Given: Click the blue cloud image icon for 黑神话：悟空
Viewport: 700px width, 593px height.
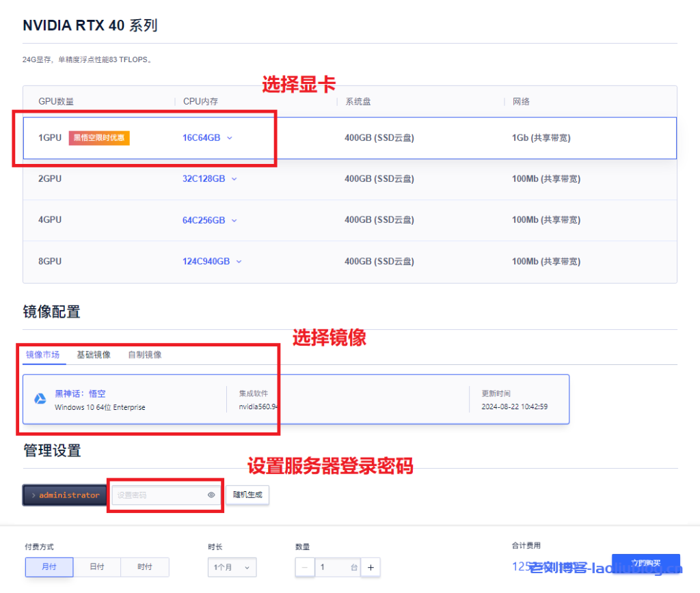Looking at the screenshot, I should [x=40, y=399].
